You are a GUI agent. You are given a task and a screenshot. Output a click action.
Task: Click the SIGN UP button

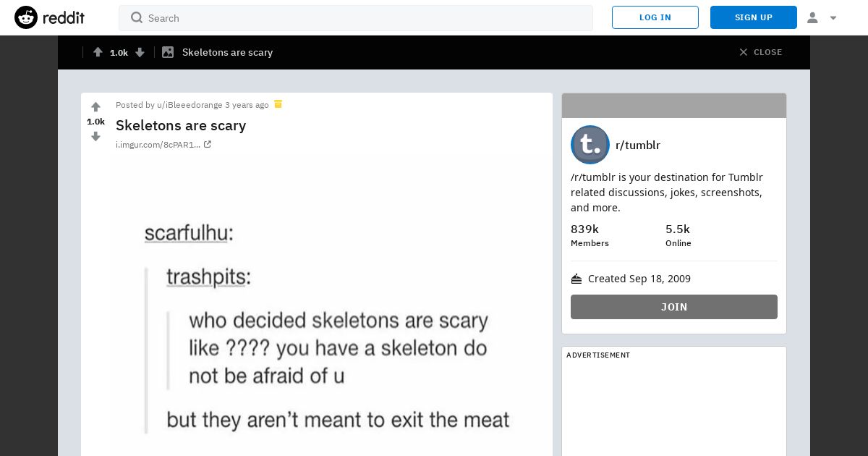[754, 17]
